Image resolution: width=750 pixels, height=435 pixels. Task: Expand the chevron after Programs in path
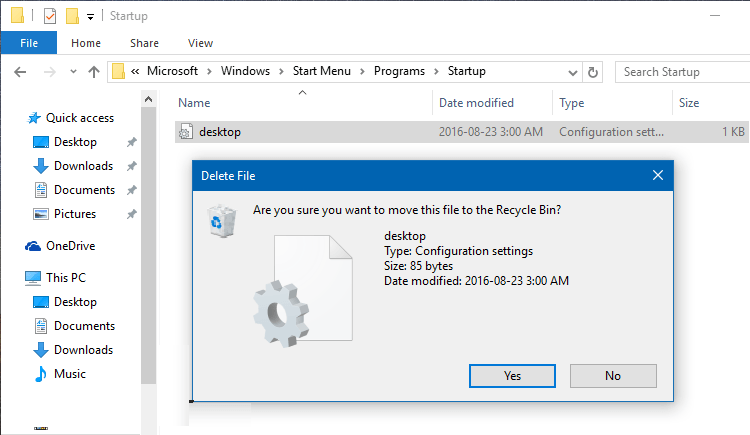point(436,72)
